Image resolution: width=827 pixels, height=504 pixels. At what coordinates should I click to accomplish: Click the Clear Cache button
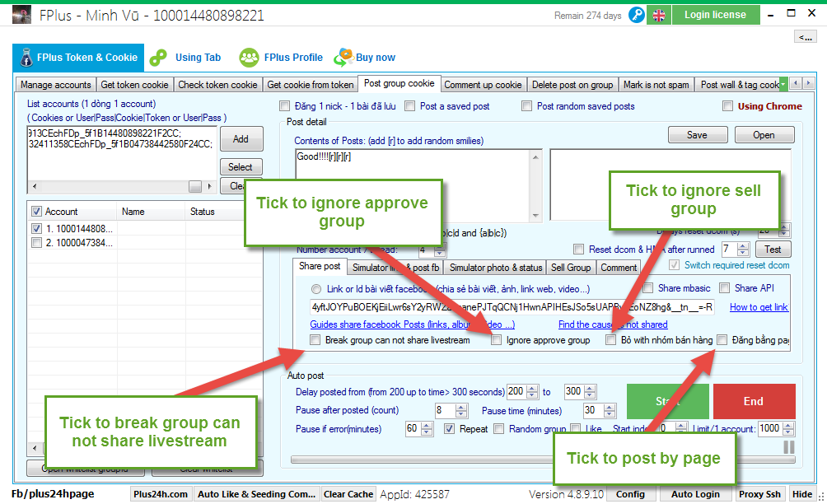pyautogui.click(x=348, y=494)
